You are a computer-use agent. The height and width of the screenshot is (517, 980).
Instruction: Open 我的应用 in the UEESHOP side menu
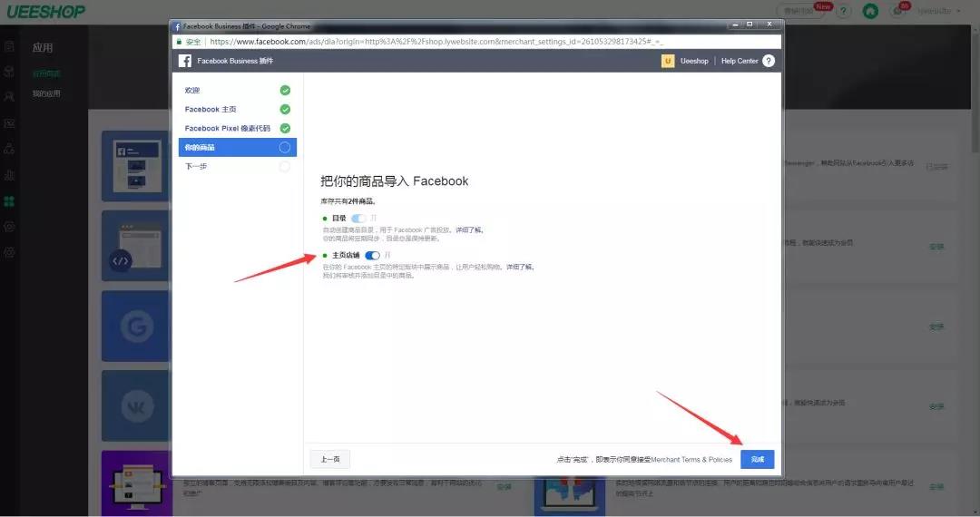coord(46,93)
